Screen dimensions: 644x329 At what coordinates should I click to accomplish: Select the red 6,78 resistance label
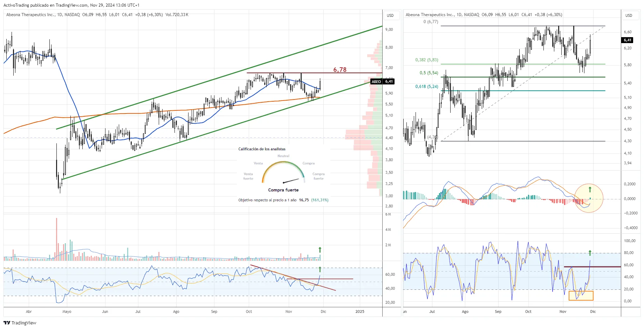[340, 70]
